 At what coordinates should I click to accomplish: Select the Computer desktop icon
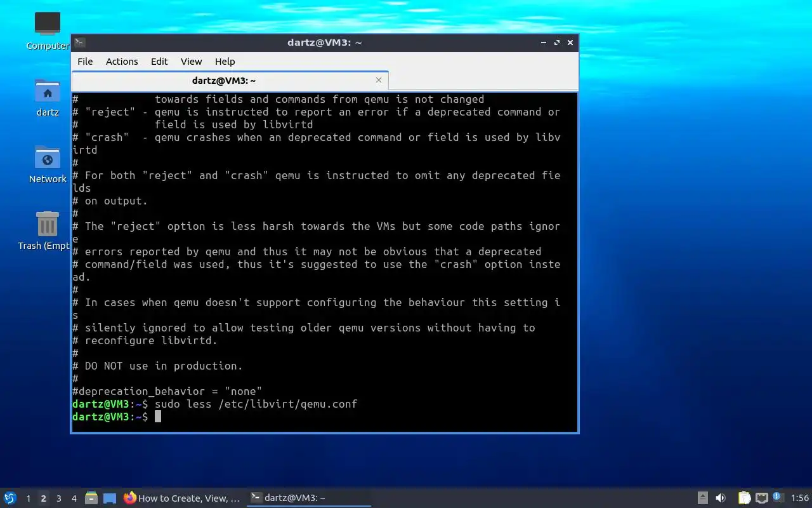48,30
